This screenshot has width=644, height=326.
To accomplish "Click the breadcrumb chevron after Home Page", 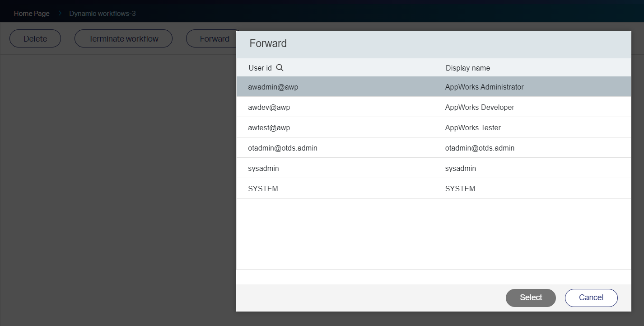I will pyautogui.click(x=60, y=14).
